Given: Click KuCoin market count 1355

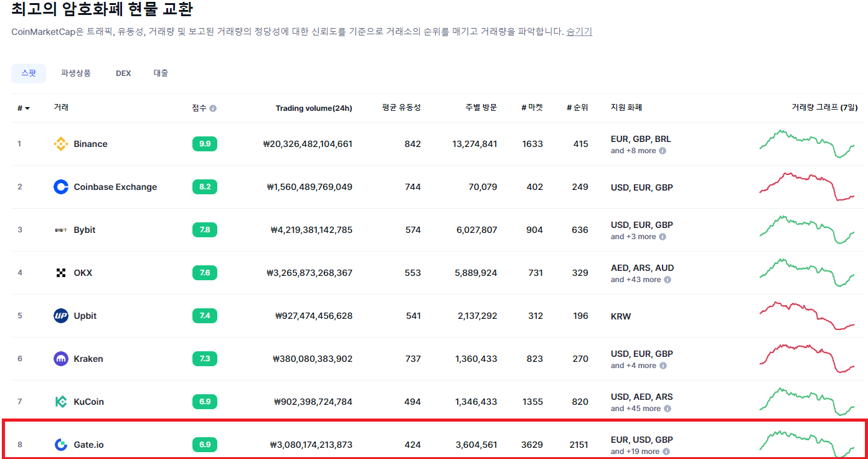Looking at the screenshot, I should click(x=532, y=402).
